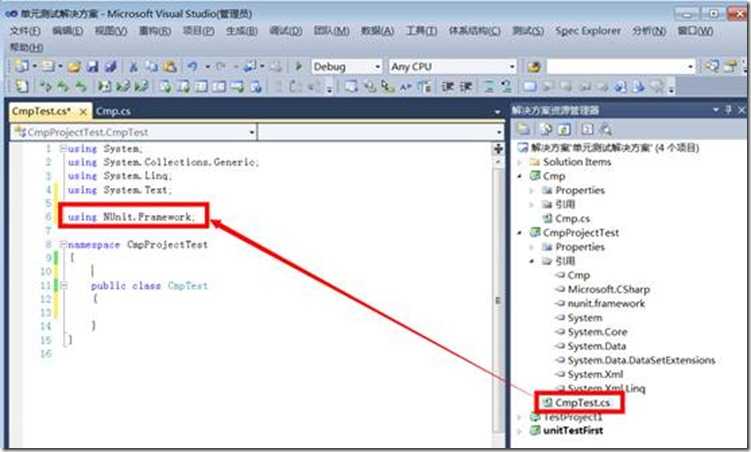Open the 文件(F) menu
This screenshot has width=751, height=452.
[x=25, y=31]
